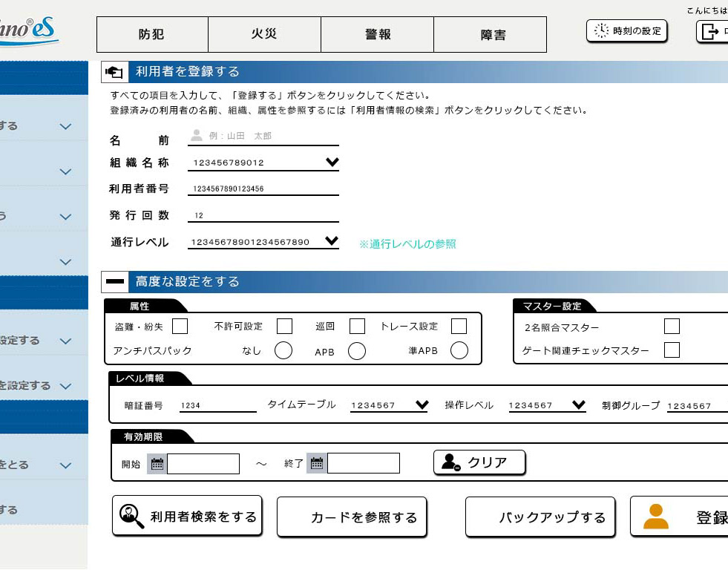
Task: Click the magnifier icon in 利用者検索をする
Action: click(132, 516)
